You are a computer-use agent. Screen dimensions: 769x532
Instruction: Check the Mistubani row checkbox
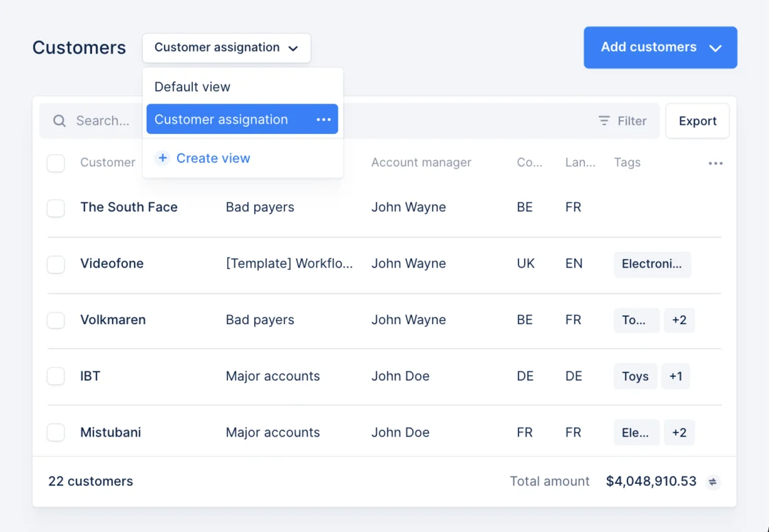(x=56, y=432)
